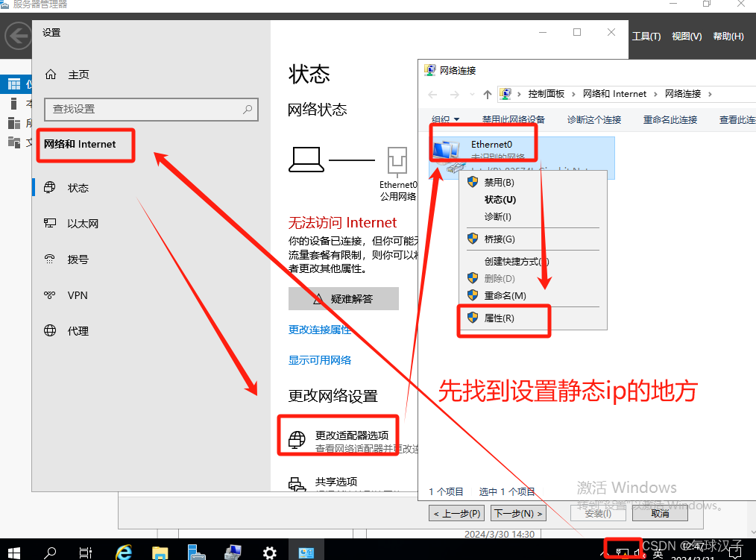
Task: Select the Proxy globe icon in sidebar
Action: (x=50, y=330)
